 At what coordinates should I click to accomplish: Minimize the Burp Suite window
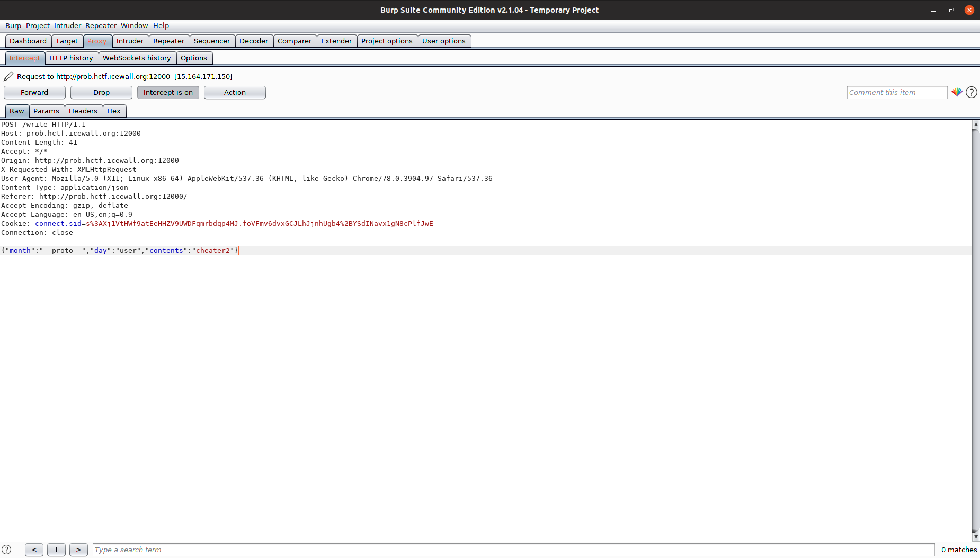(x=933, y=10)
